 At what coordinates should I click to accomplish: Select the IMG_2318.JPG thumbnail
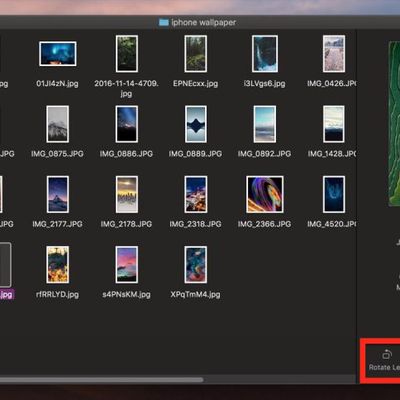tap(196, 194)
